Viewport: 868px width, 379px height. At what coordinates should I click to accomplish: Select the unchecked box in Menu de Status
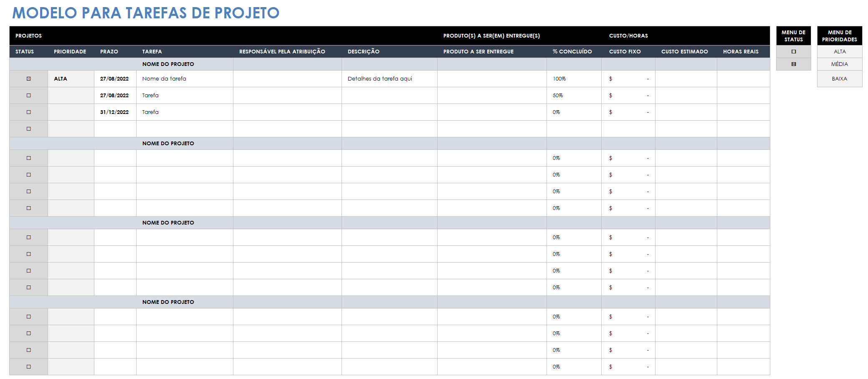point(794,52)
